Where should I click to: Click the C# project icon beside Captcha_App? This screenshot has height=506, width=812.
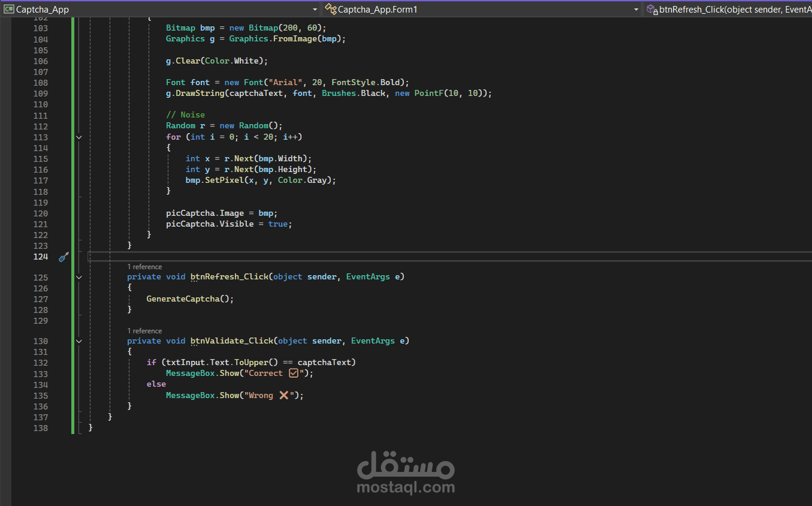point(9,9)
